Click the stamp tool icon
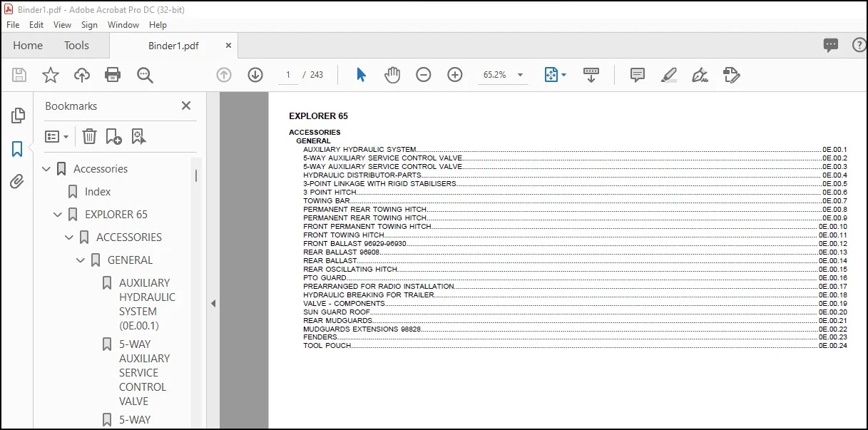 (731, 75)
